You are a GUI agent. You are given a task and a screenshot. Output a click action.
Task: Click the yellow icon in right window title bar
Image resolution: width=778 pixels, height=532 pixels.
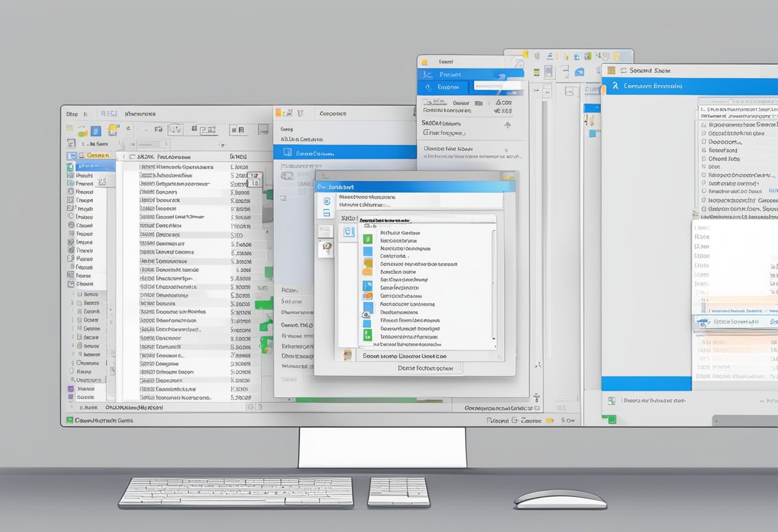611,71
